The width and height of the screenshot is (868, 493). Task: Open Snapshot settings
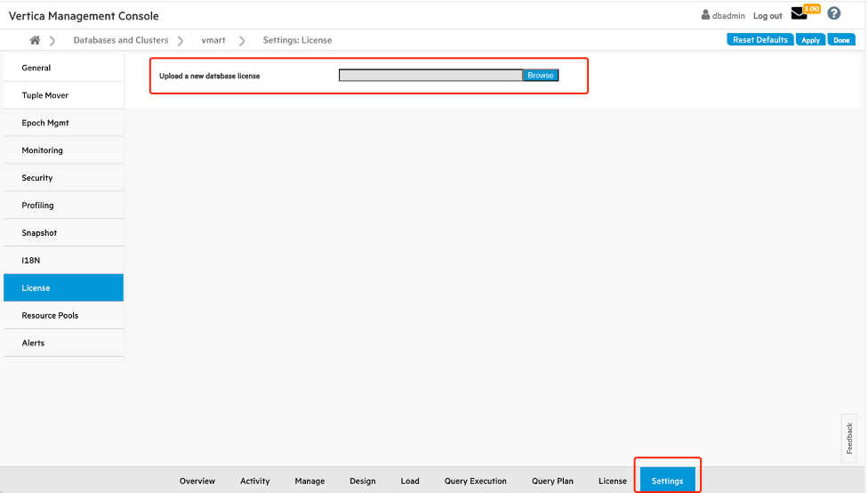coord(64,232)
